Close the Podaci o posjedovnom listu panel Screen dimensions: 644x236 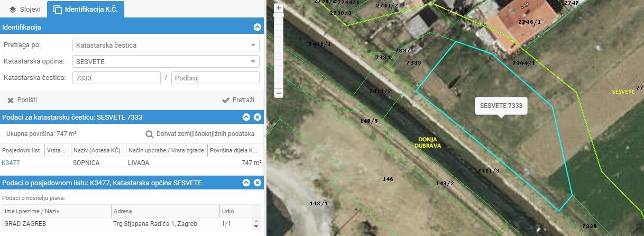[257, 183]
